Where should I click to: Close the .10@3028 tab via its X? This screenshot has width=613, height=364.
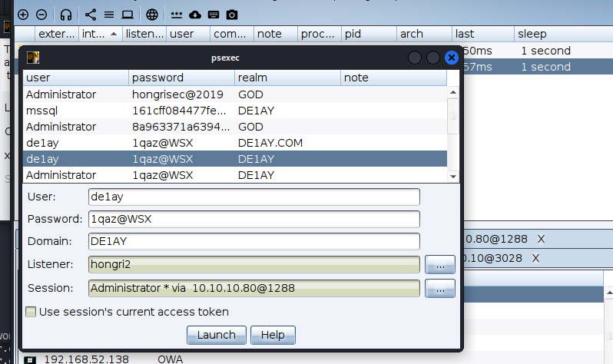tap(535, 258)
